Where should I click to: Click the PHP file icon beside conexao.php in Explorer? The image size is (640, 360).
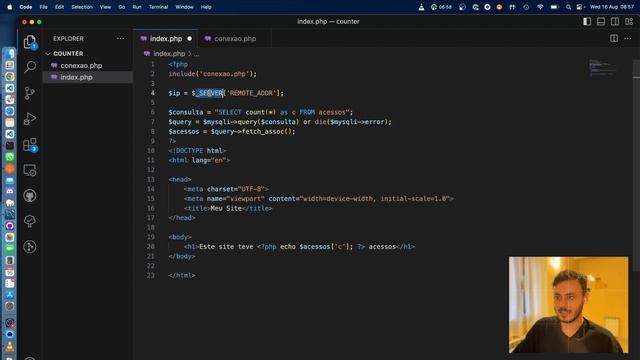tap(54, 65)
